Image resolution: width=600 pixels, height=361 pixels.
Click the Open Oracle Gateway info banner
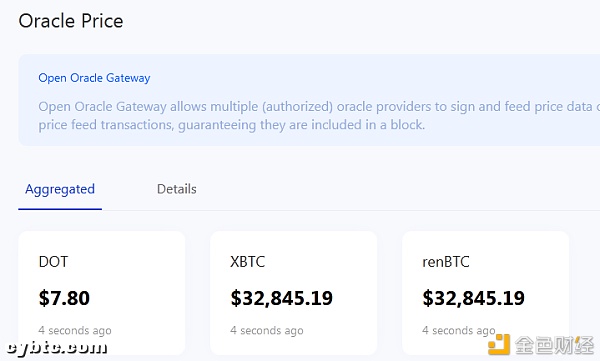309,100
